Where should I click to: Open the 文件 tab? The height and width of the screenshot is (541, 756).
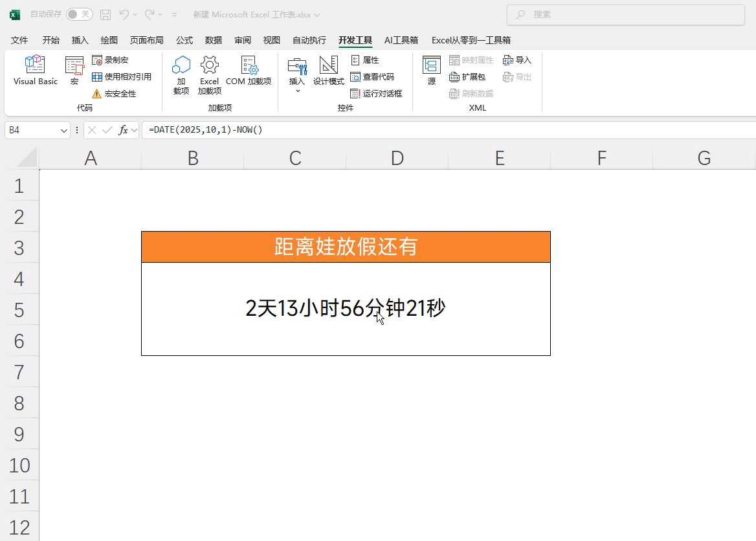tap(19, 40)
